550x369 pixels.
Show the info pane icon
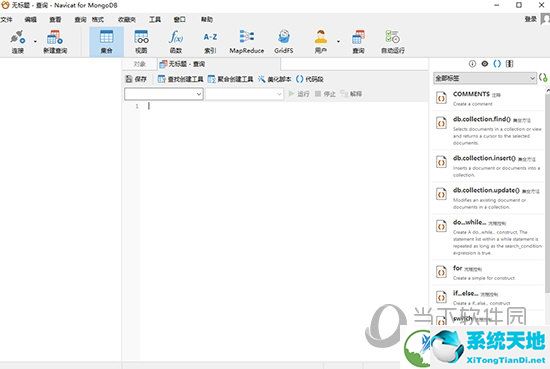point(472,64)
